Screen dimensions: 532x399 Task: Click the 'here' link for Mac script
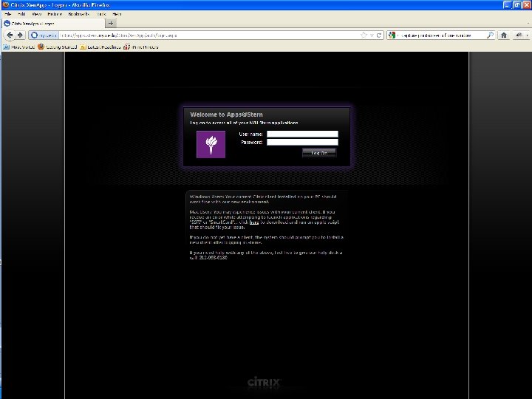(254, 222)
